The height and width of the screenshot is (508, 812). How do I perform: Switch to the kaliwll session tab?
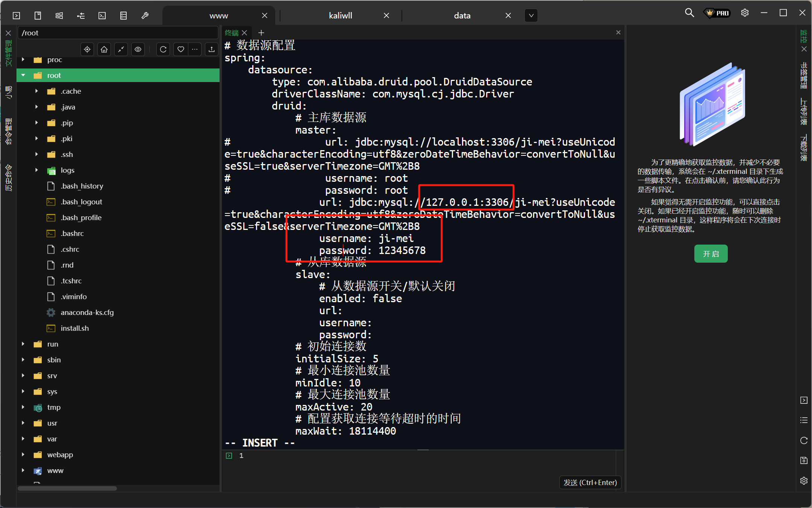[340, 15]
